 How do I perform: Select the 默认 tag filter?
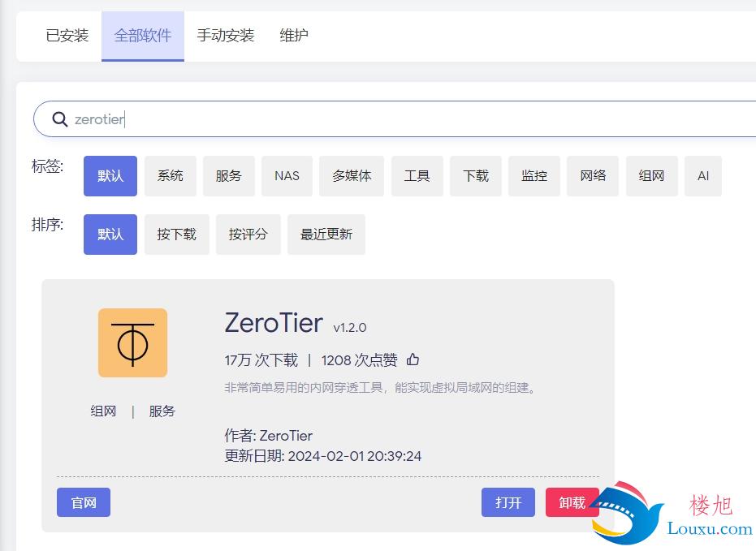(110, 176)
